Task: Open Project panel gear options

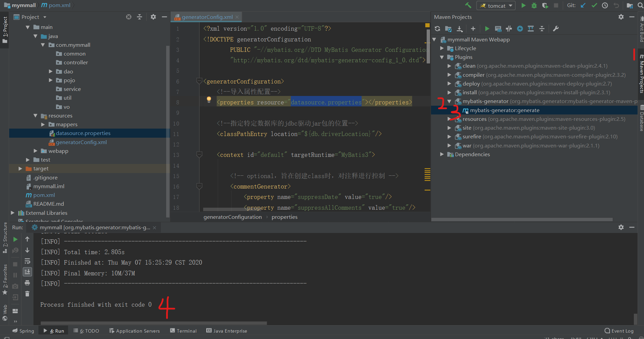Action: coord(153,17)
